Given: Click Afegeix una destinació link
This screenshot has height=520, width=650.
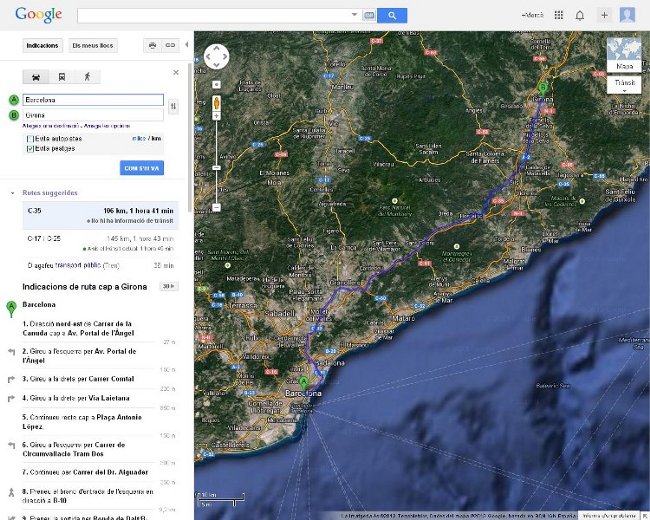Looking at the screenshot, I should (51, 126).
